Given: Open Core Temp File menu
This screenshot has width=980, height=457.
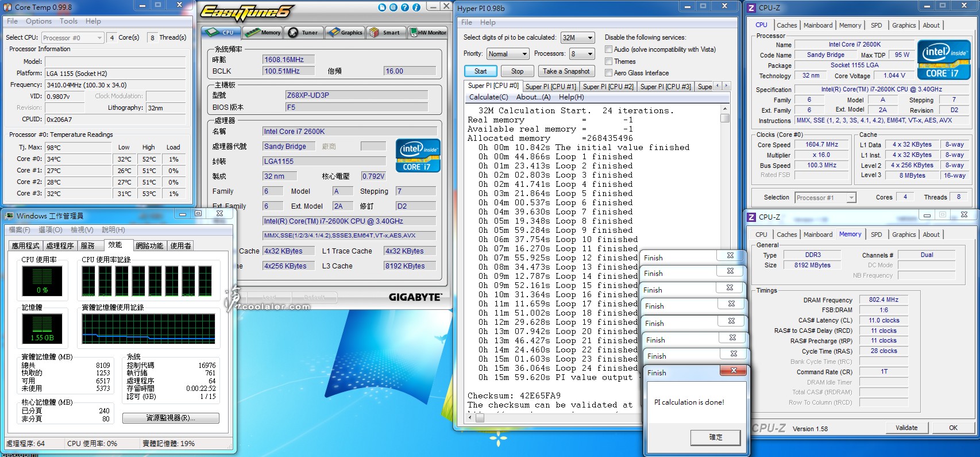Looking at the screenshot, I should pyautogui.click(x=12, y=21).
